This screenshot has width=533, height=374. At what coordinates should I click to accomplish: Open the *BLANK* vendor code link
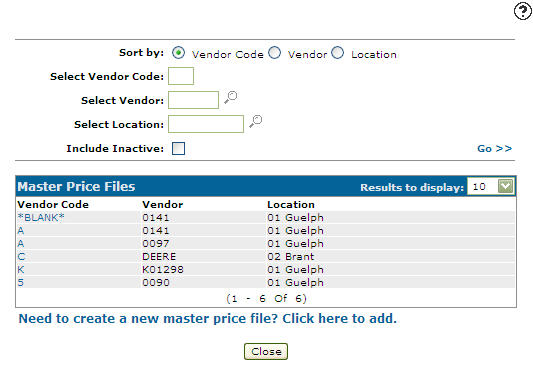click(41, 218)
